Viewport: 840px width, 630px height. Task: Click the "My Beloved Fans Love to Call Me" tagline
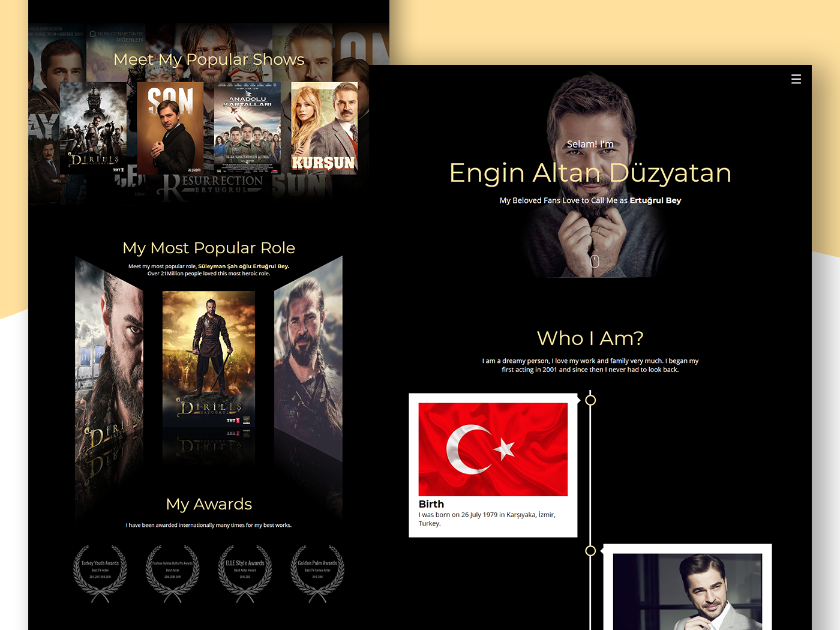tap(590, 200)
